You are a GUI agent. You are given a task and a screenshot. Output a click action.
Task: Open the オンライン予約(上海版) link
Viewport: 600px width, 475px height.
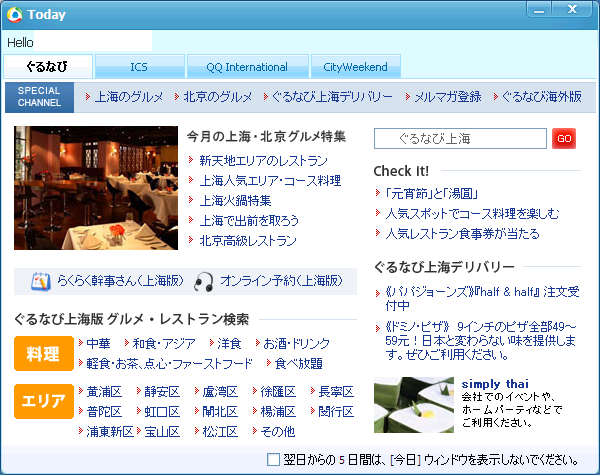(x=281, y=281)
